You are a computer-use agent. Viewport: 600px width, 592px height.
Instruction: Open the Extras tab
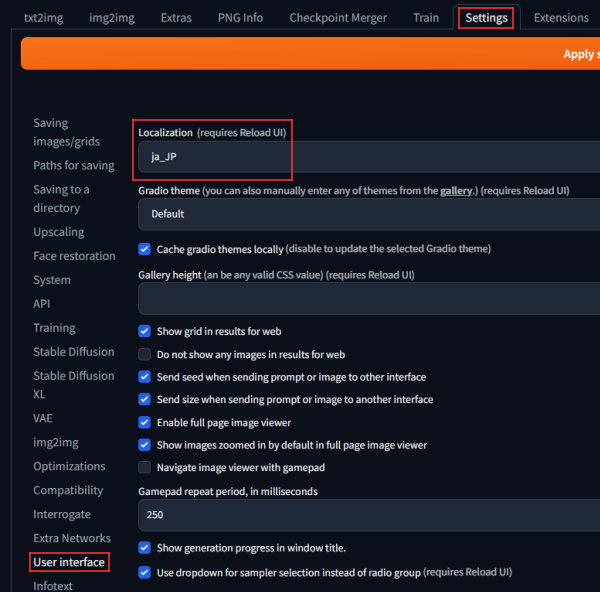(176, 18)
